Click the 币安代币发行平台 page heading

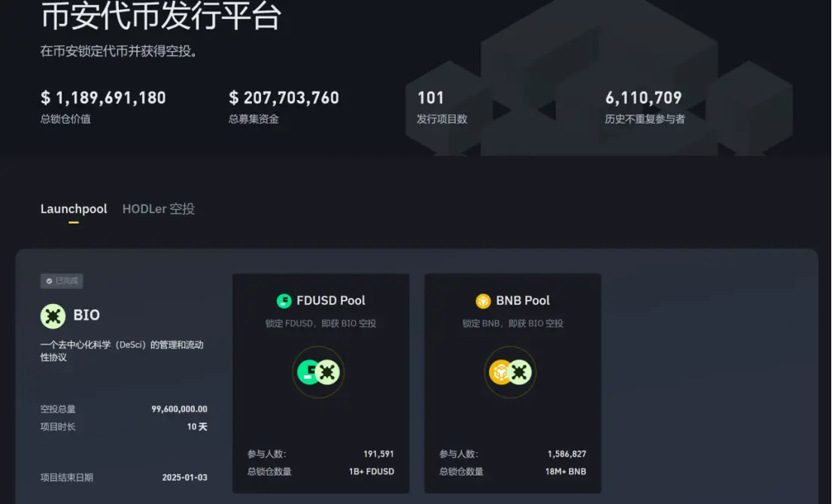161,15
